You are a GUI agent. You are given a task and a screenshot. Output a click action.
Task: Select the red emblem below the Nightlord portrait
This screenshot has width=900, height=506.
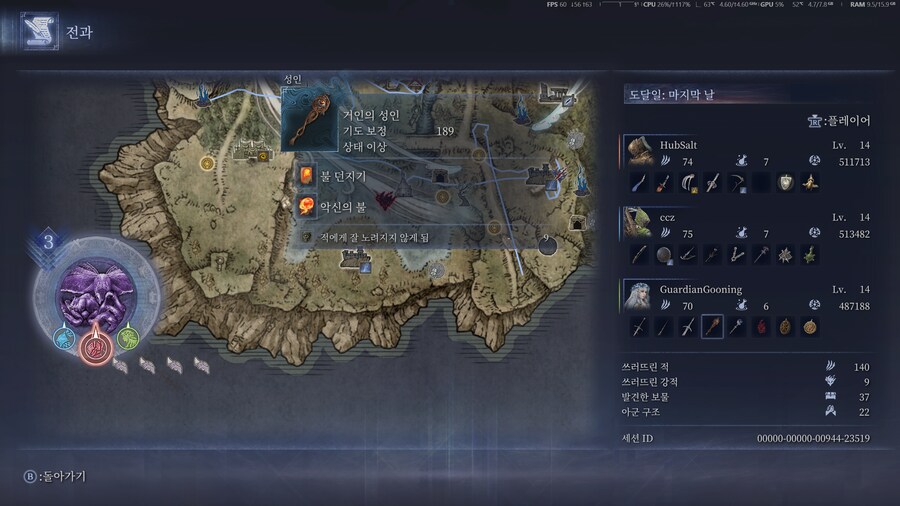(96, 347)
